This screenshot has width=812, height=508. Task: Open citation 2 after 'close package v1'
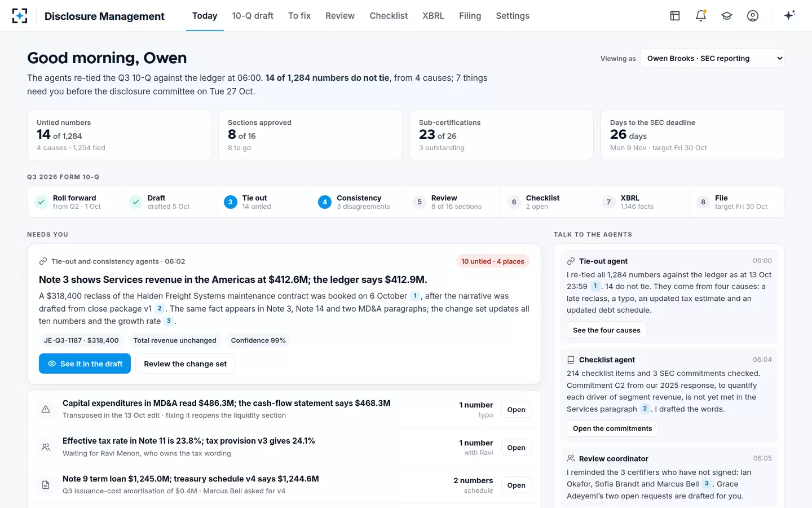(x=160, y=309)
